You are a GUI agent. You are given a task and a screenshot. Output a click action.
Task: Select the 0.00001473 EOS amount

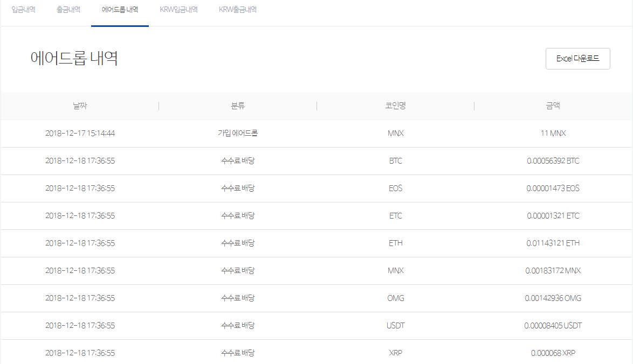(x=553, y=188)
